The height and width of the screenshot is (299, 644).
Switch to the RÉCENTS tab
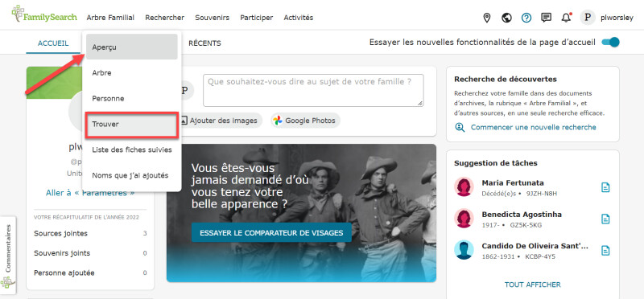click(x=204, y=43)
